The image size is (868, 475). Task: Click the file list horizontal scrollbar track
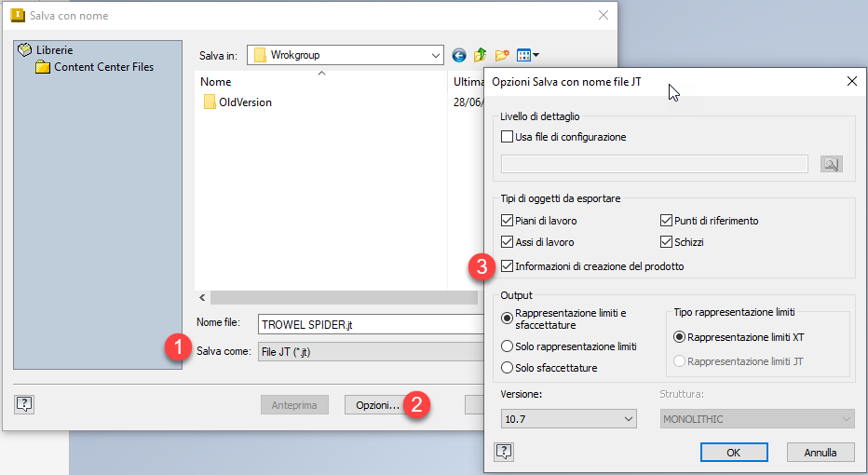[344, 298]
